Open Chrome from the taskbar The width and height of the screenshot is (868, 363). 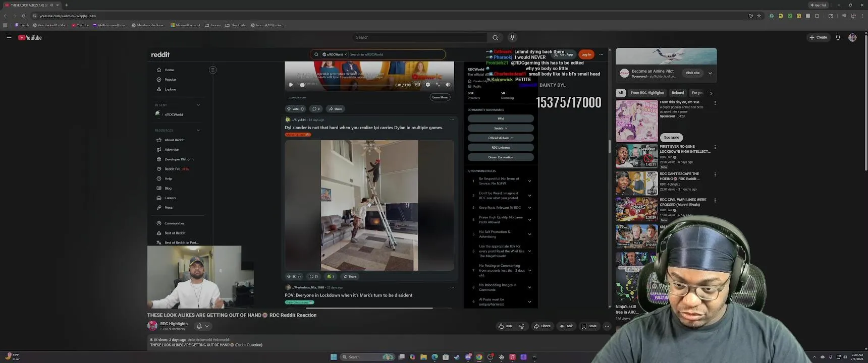(x=479, y=357)
